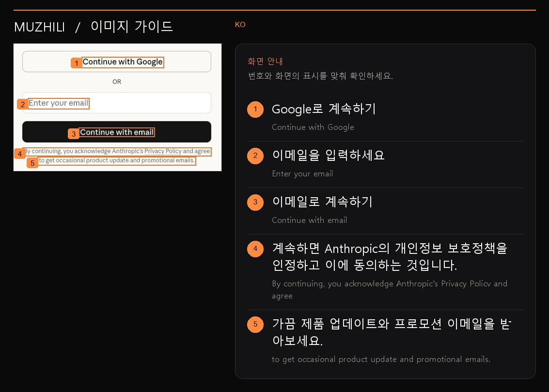Click the English caption Continue with Google under Google로 계속하기

313,127
